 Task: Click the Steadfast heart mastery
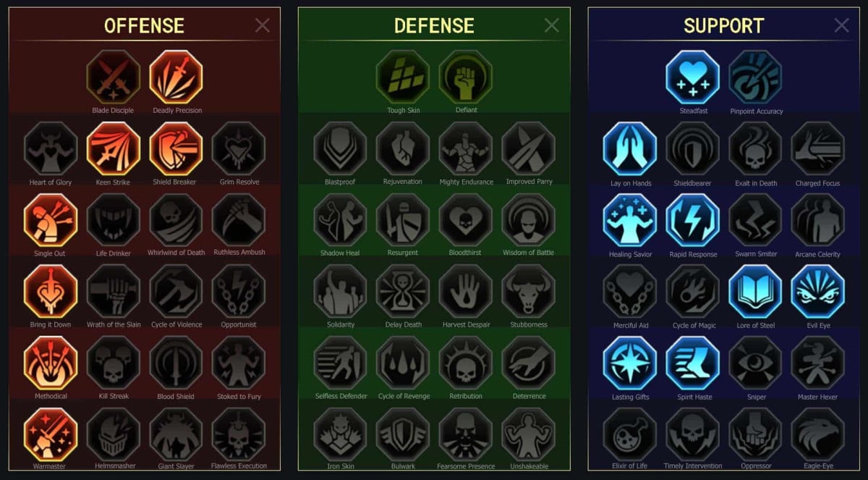tap(693, 77)
